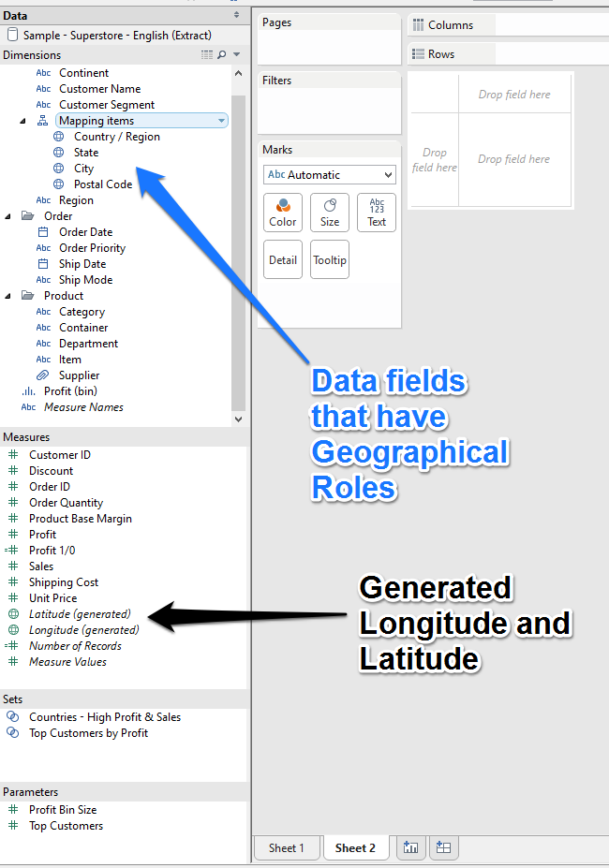
Task: Click the Dimensions scrollbar down arrow
Action: (x=238, y=419)
